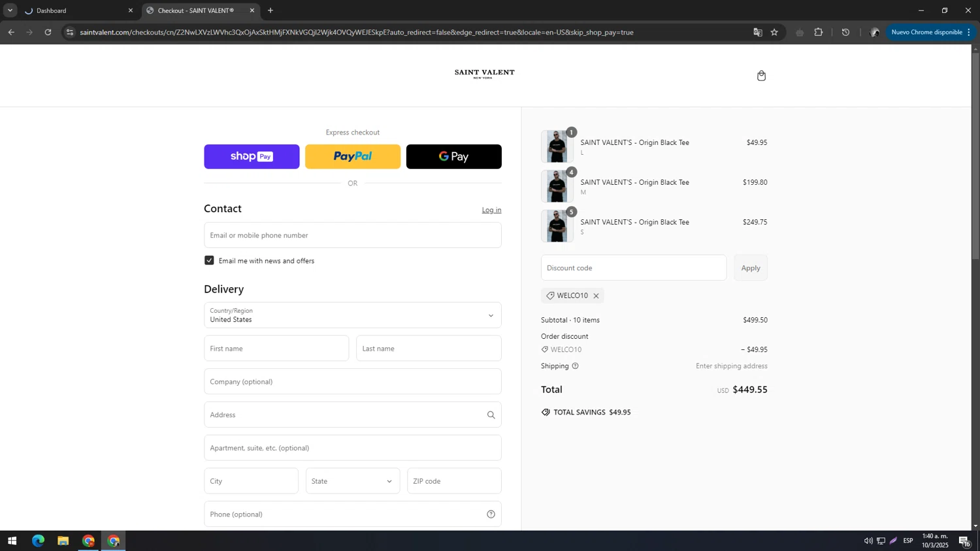Open new browser tab plus button
This screenshot has width=980, height=551.
270,10
